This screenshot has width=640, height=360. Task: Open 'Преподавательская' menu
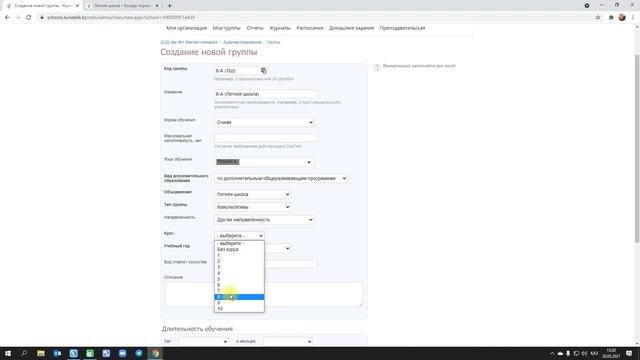[402, 28]
